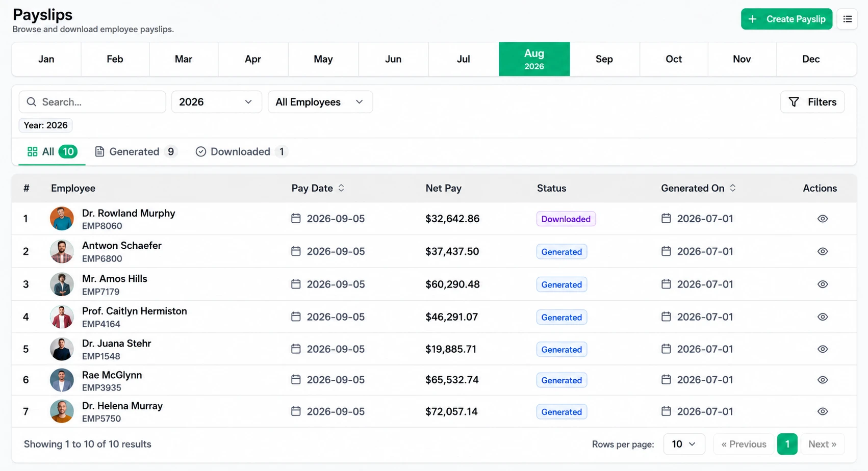Click calendar icon beside Rowland Murphy's pay date

tap(296, 218)
